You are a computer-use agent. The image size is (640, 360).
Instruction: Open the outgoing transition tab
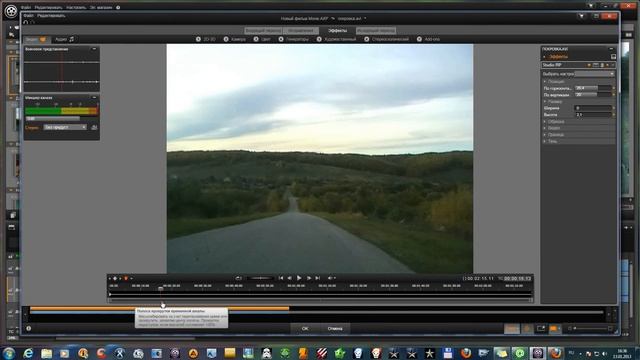tap(376, 31)
